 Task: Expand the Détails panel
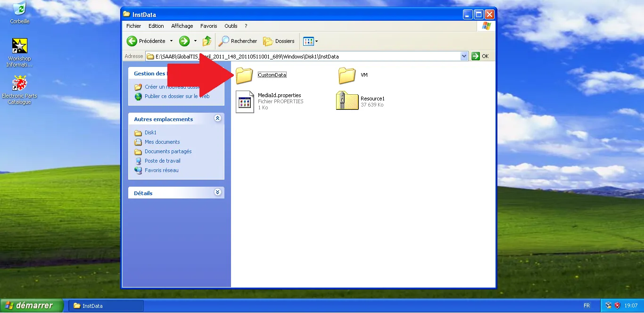217,192
